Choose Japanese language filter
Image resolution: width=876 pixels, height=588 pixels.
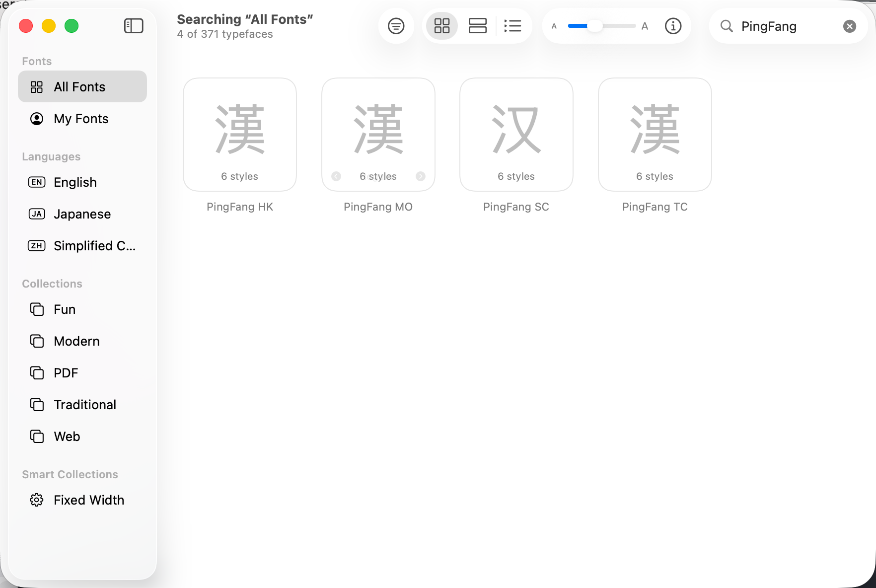click(x=82, y=214)
